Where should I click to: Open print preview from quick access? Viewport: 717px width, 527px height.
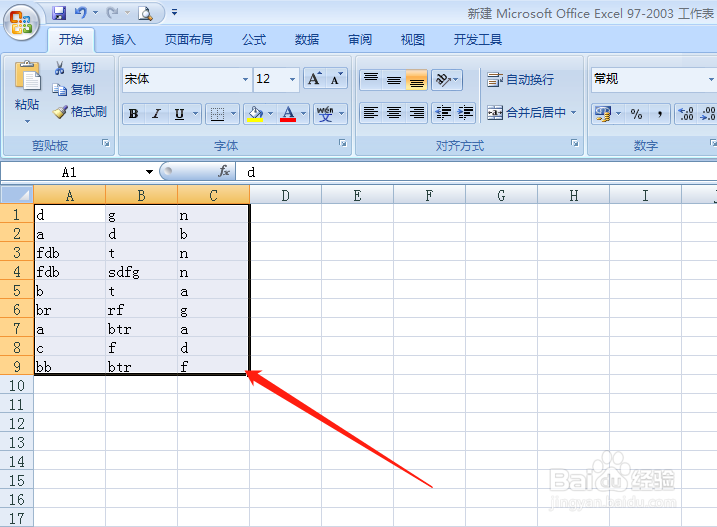click(145, 13)
